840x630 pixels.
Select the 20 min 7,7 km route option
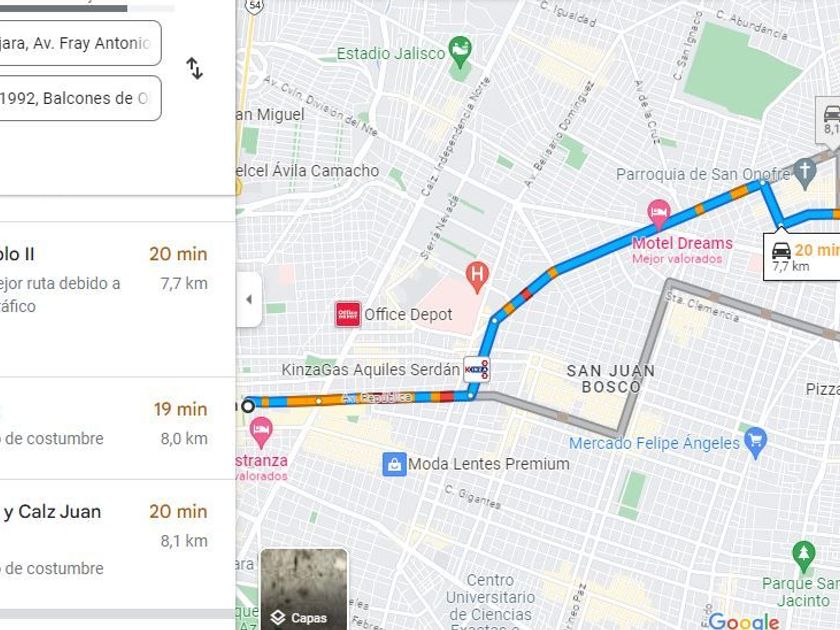[117, 299]
